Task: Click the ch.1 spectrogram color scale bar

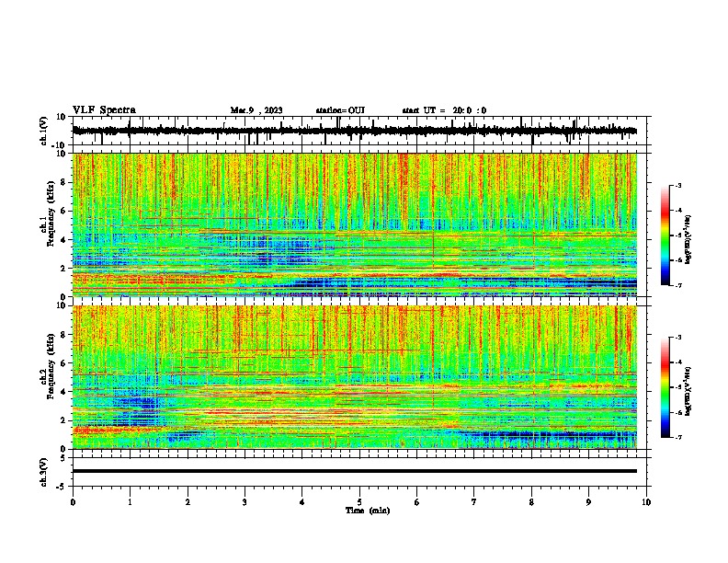Action: pyautogui.click(x=665, y=236)
